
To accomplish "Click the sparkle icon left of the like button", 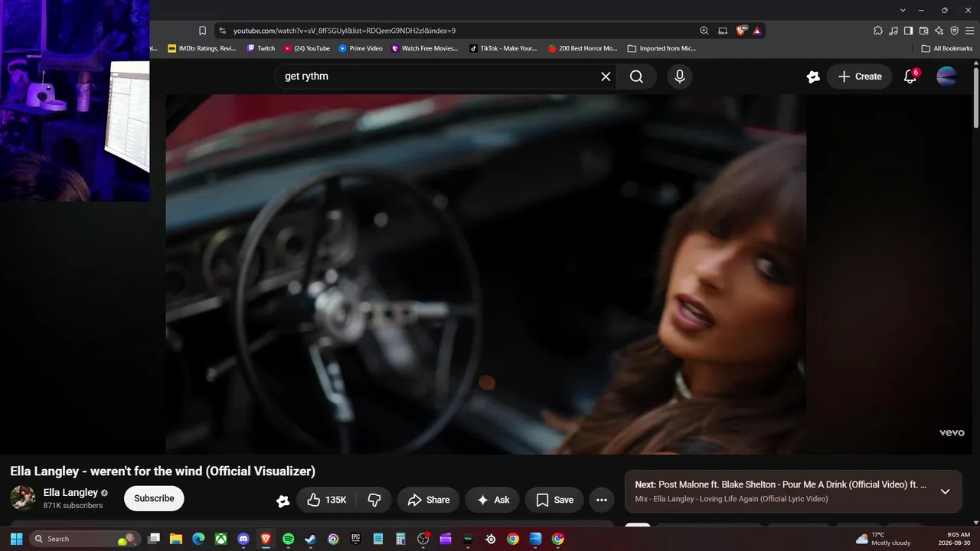I will click(283, 500).
